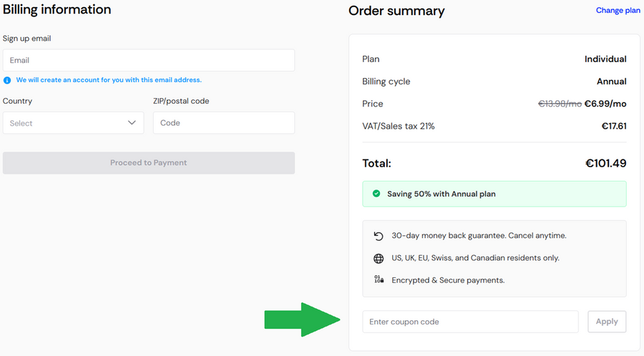The height and width of the screenshot is (356, 644).
Task: Click the money back guarantee refund icon
Action: pyautogui.click(x=379, y=236)
